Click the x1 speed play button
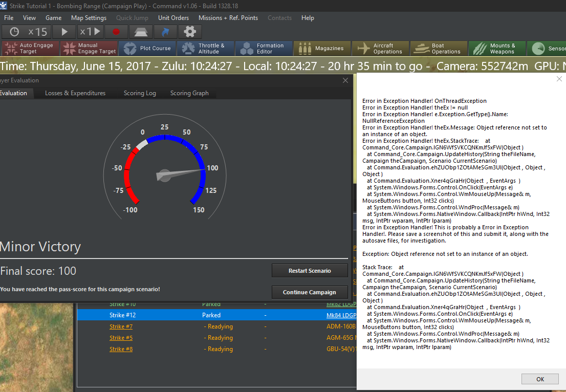Image resolution: width=566 pixels, height=392 pixels. click(x=90, y=32)
